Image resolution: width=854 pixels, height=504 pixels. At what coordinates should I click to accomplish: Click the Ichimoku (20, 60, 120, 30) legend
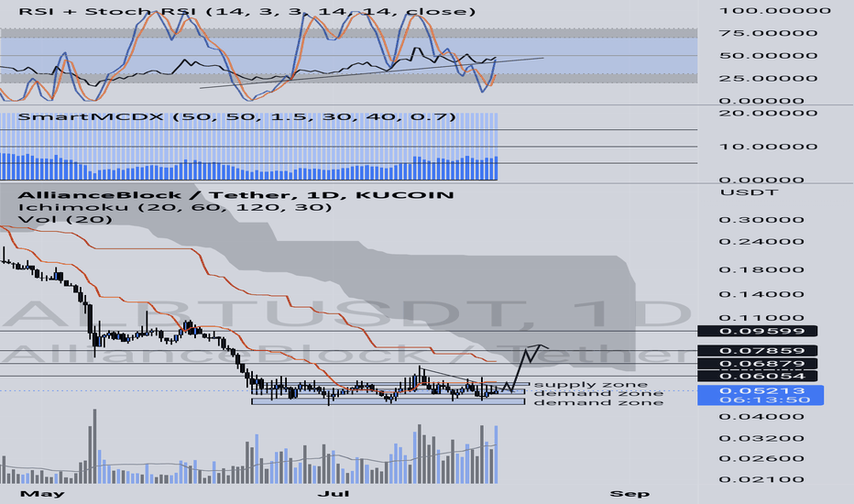tap(175, 207)
